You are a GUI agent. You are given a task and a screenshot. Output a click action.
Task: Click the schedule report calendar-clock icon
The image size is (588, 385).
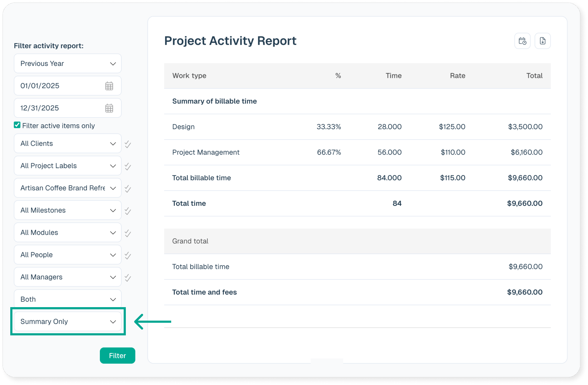(522, 41)
